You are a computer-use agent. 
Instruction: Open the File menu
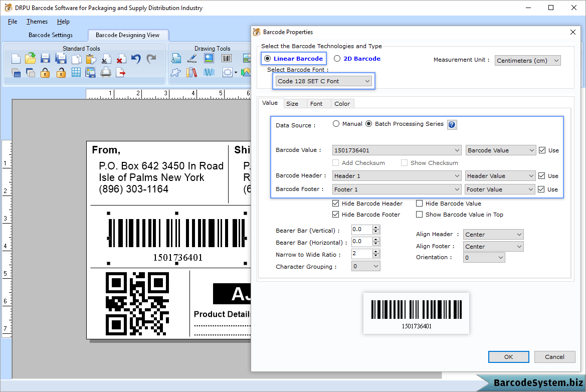click(13, 22)
